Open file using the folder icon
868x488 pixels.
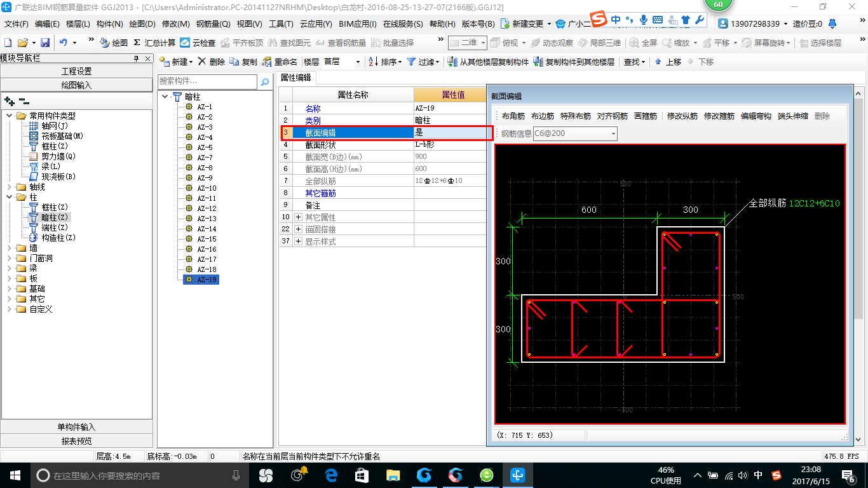pyautogui.click(x=22, y=43)
